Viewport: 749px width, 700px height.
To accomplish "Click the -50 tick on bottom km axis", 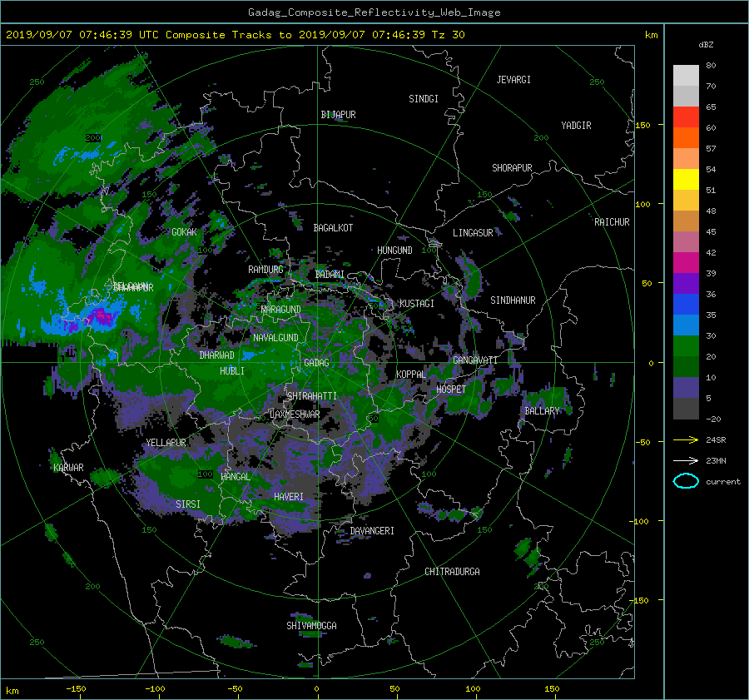I will point(235,689).
